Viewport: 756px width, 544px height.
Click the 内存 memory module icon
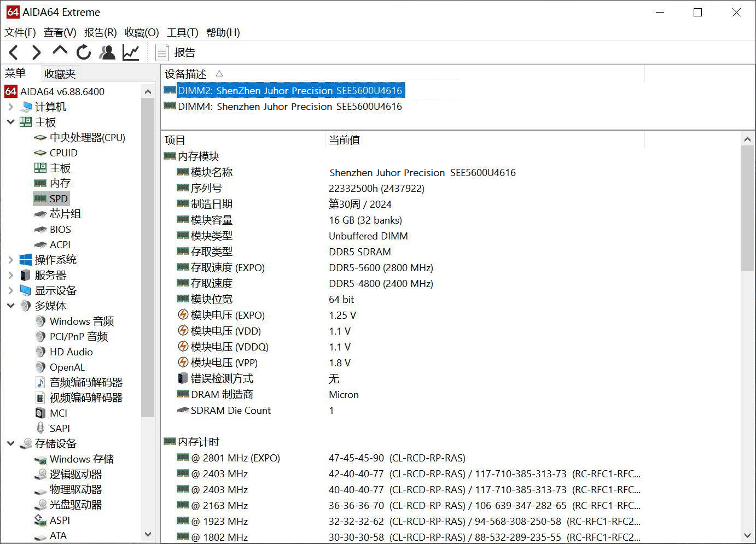(40, 183)
